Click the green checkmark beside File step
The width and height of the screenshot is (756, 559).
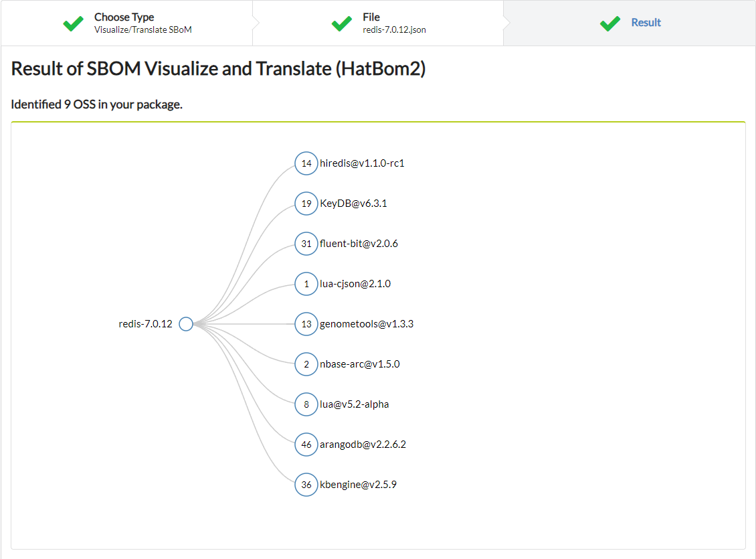pyautogui.click(x=342, y=24)
